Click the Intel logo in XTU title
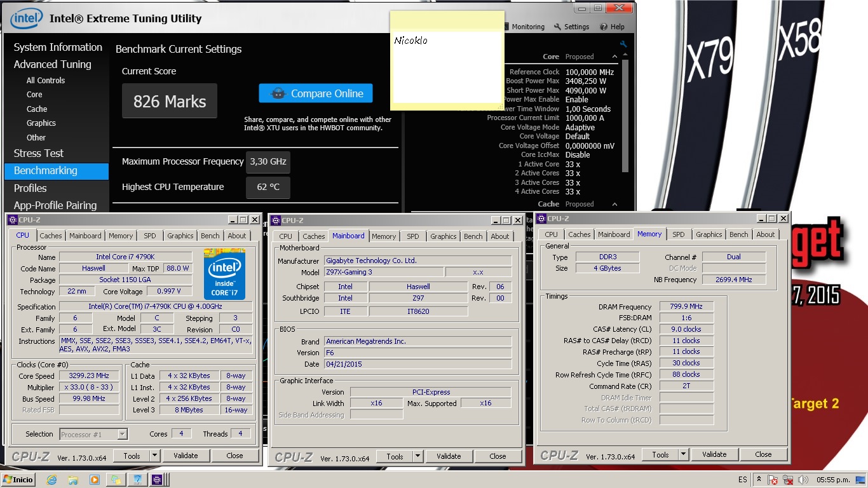The width and height of the screenshot is (868, 488). coord(27,18)
